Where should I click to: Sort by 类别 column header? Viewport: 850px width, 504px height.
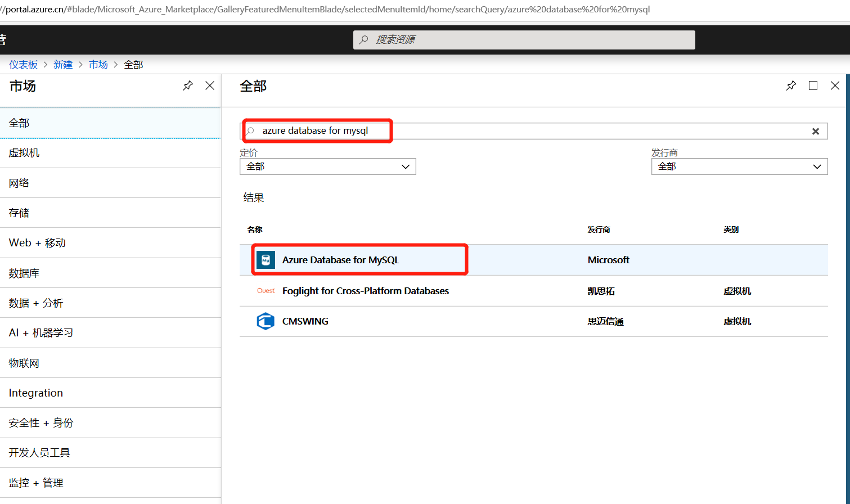point(731,229)
